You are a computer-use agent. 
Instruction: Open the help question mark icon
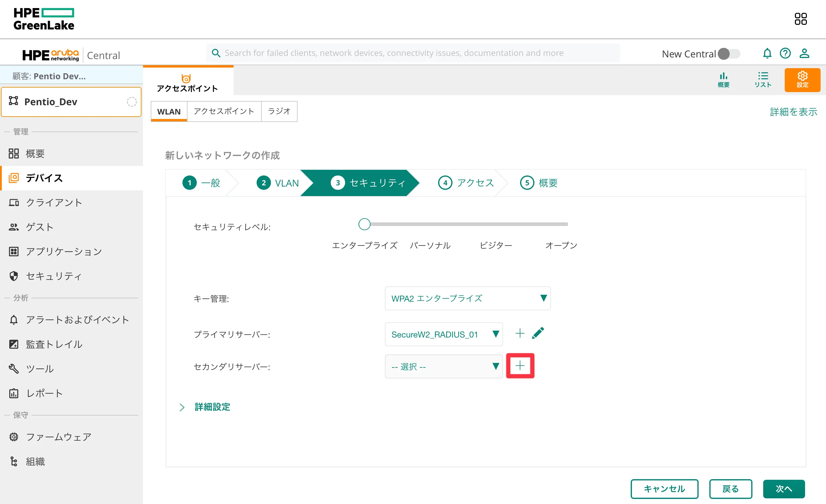point(785,53)
